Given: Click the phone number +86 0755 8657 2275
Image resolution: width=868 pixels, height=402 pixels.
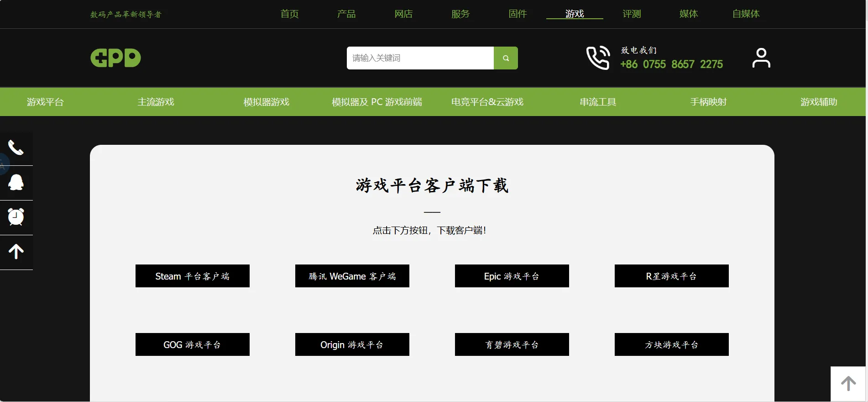Looking at the screenshot, I should (x=671, y=64).
